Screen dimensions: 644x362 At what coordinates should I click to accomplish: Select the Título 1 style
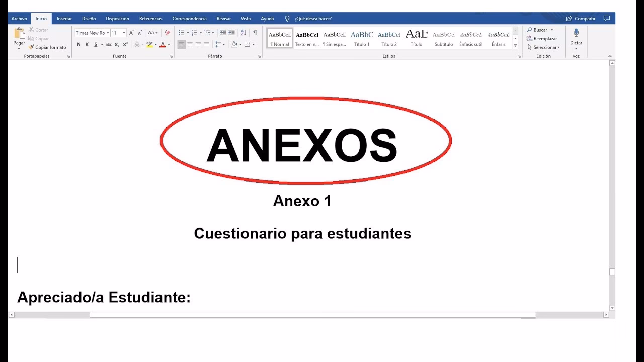click(362, 38)
